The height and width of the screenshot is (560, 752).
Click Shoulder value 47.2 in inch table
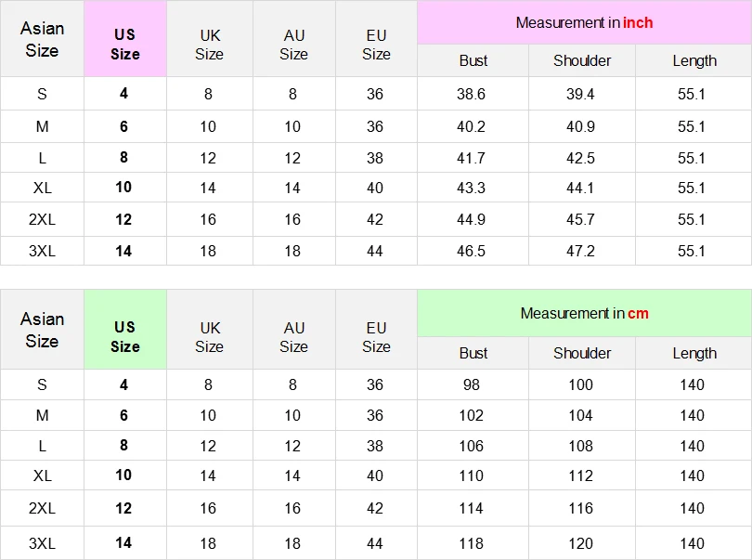click(x=580, y=251)
